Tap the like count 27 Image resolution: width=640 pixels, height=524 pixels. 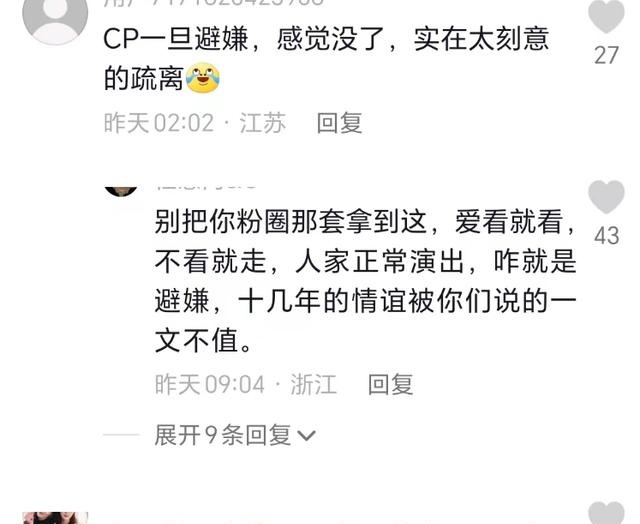point(606,56)
